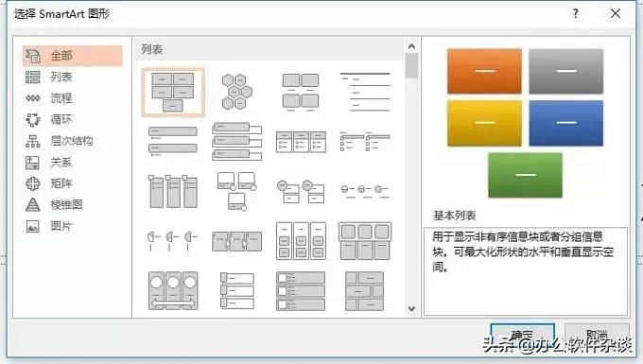This screenshot has width=643, height=364.
Task: Pick the horizontal bullet list layout
Action: 301,142
